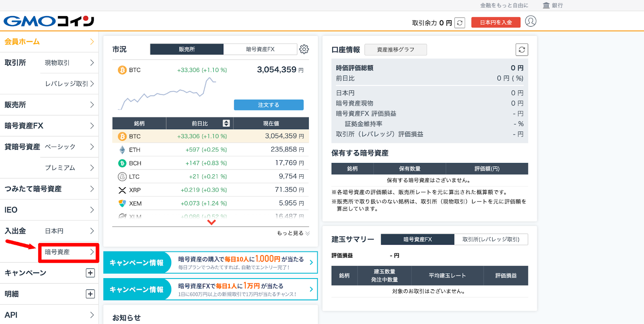Open the 毎日1人に1万円 campaign banner

tap(211, 289)
